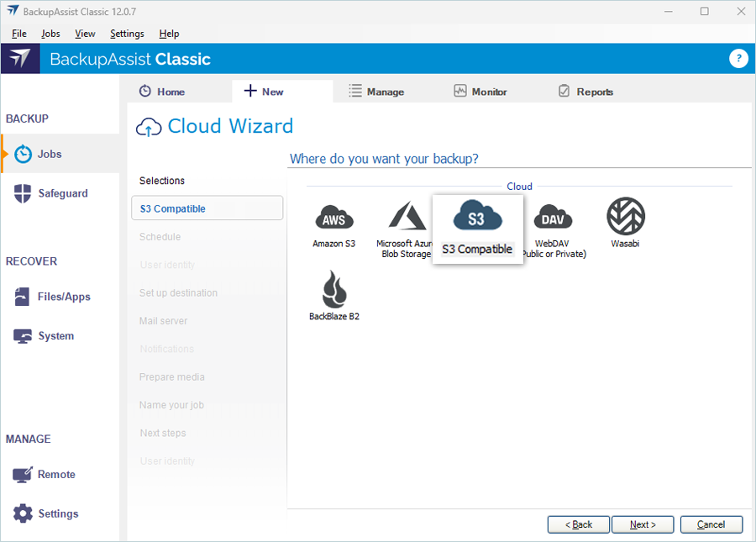Switch to the Manage tab

tap(376, 91)
